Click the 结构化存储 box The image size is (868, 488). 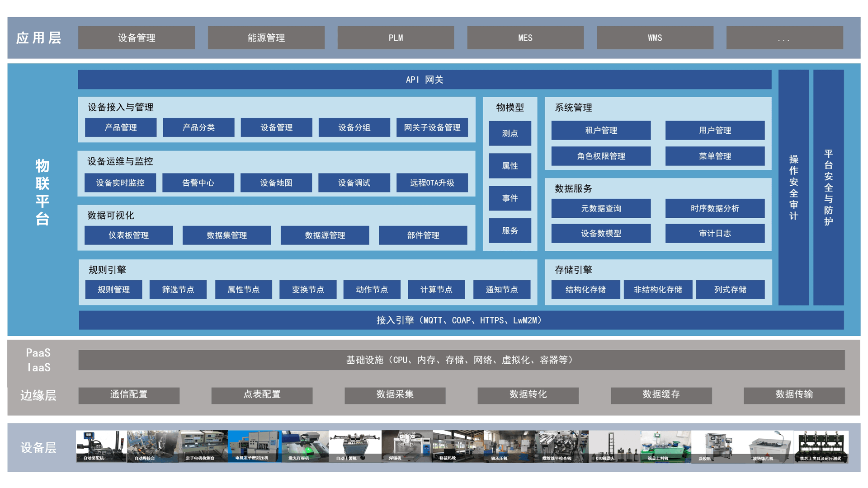(585, 289)
